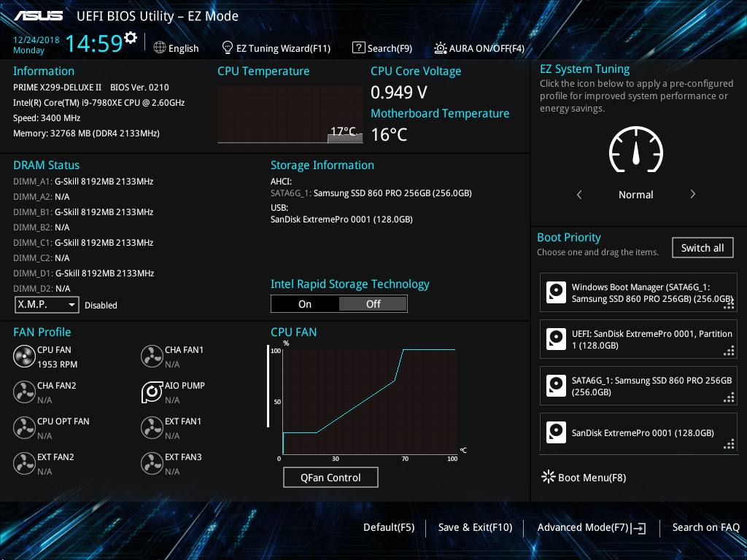Viewport: 747px width, 560px height.
Task: Click the AURA light icon
Action: tap(440, 47)
